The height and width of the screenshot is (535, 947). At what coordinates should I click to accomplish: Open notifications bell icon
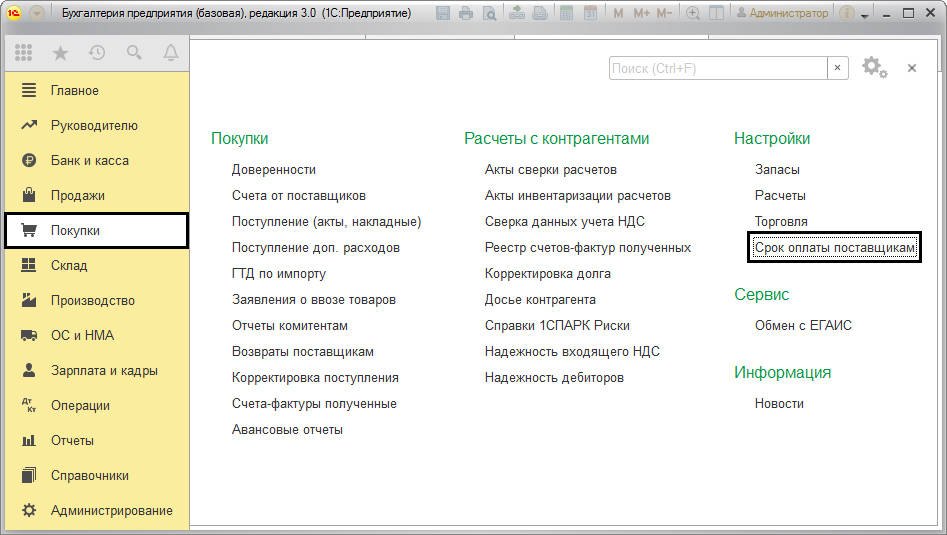click(x=171, y=53)
